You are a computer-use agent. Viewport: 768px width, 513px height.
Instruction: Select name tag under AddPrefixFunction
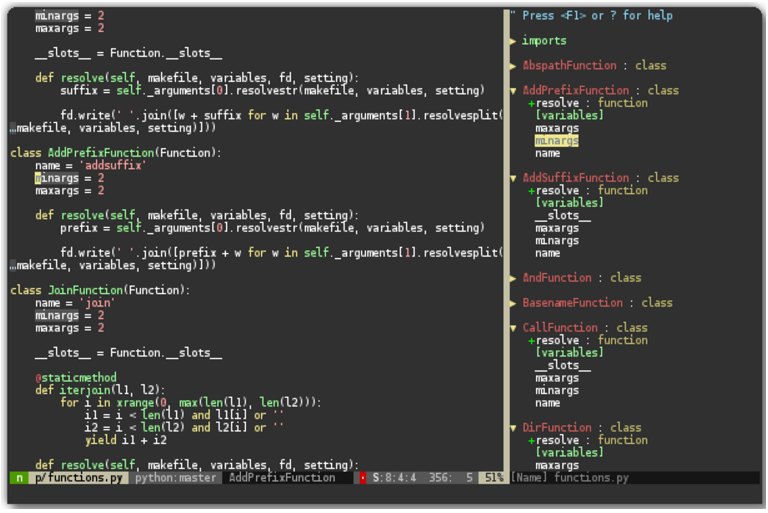point(548,153)
